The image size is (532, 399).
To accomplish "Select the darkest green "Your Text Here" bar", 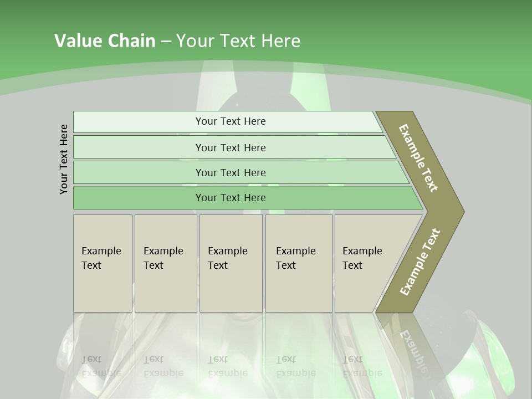I will 231,198.
